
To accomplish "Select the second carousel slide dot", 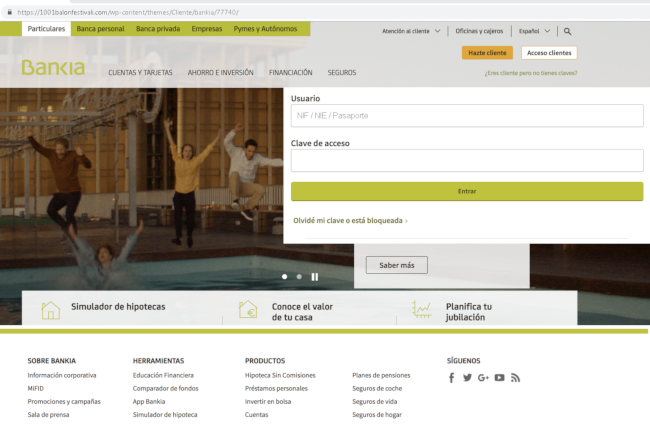I will click(x=298, y=276).
